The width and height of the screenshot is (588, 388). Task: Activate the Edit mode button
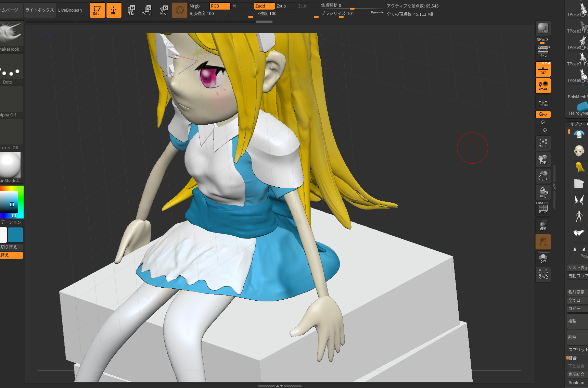(97, 10)
